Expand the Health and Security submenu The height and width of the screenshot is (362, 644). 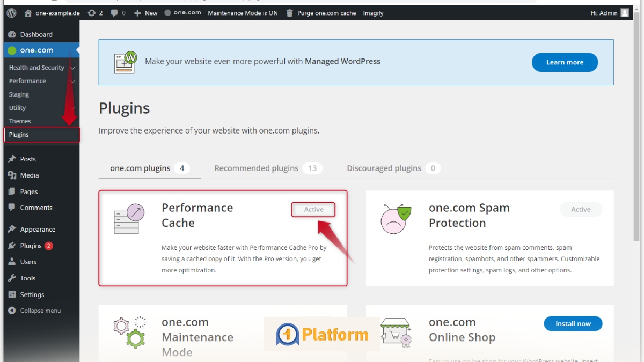[x=72, y=68]
